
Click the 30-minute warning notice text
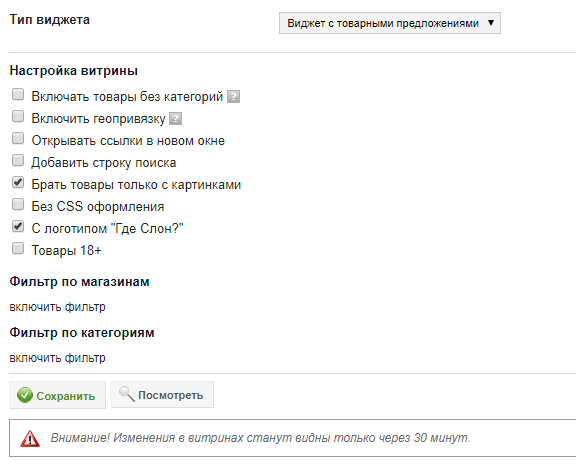tap(260, 438)
